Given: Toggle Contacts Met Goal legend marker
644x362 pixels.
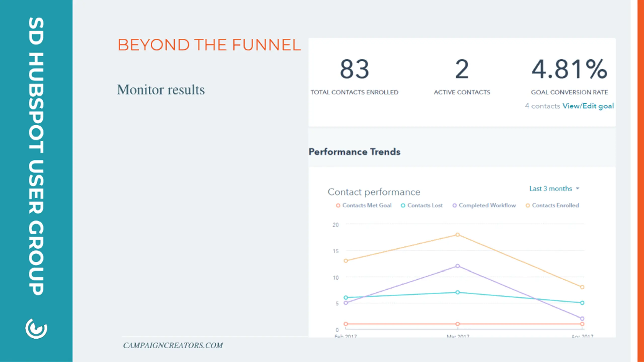Looking at the screenshot, I should (338, 205).
